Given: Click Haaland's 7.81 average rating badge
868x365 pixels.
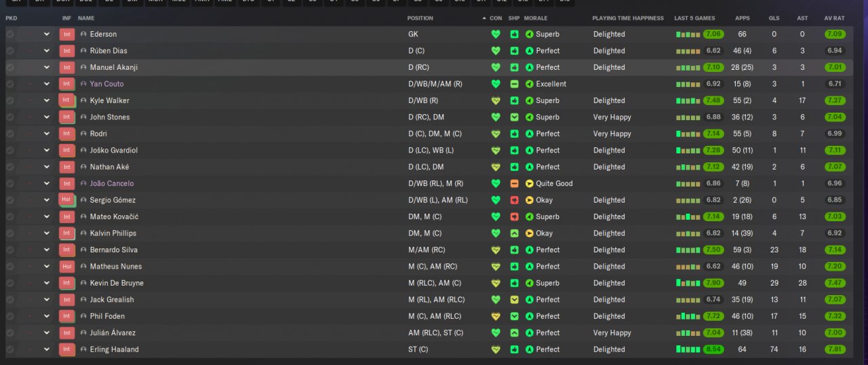Looking at the screenshot, I should click(x=835, y=349).
